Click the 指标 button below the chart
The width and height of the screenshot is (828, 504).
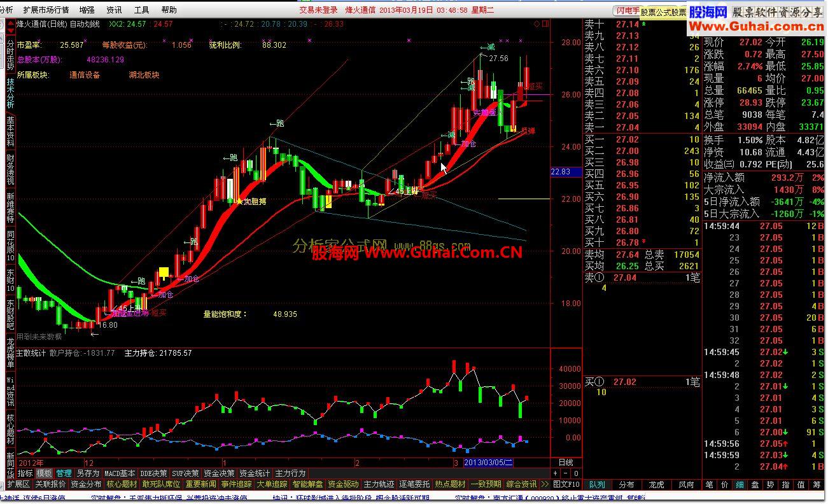pos(25,473)
